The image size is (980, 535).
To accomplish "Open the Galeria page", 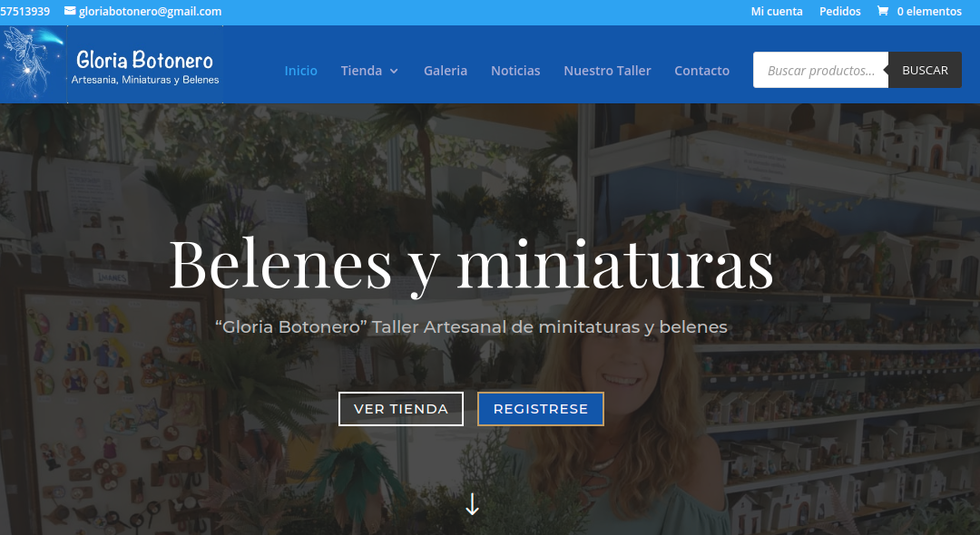I will [x=446, y=70].
